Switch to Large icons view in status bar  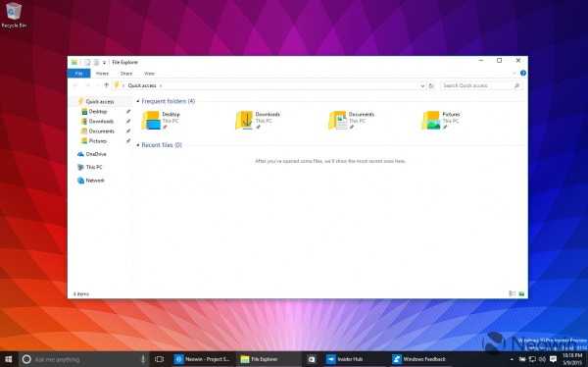[x=521, y=293]
